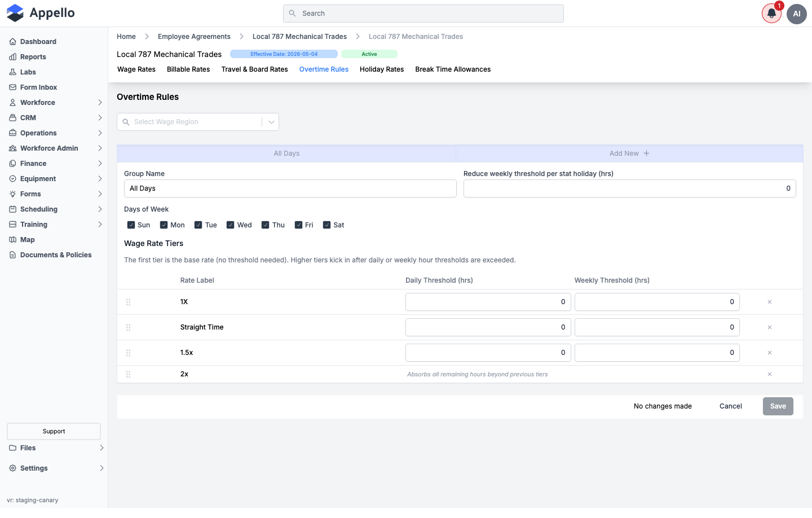Click the Labs flask icon in sidebar
The height and width of the screenshot is (518, 812).
click(12, 72)
